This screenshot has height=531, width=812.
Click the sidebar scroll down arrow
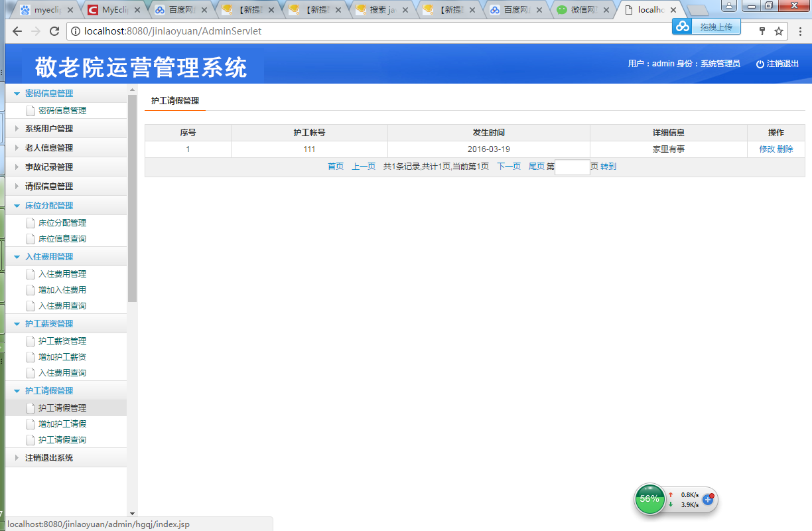click(132, 513)
